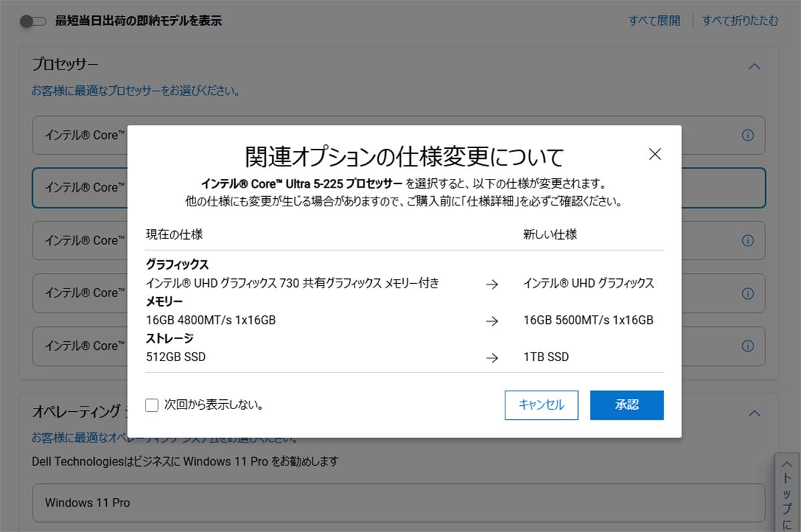Click the 承認 approve button

(x=627, y=405)
